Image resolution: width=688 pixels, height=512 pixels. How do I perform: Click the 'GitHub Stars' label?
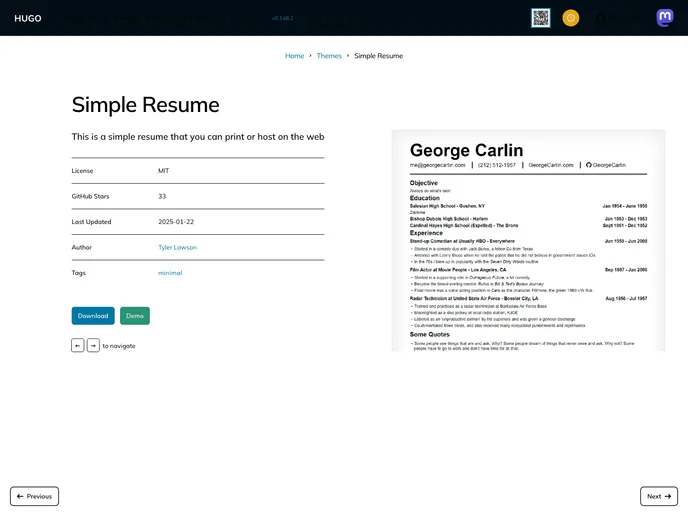coord(90,196)
